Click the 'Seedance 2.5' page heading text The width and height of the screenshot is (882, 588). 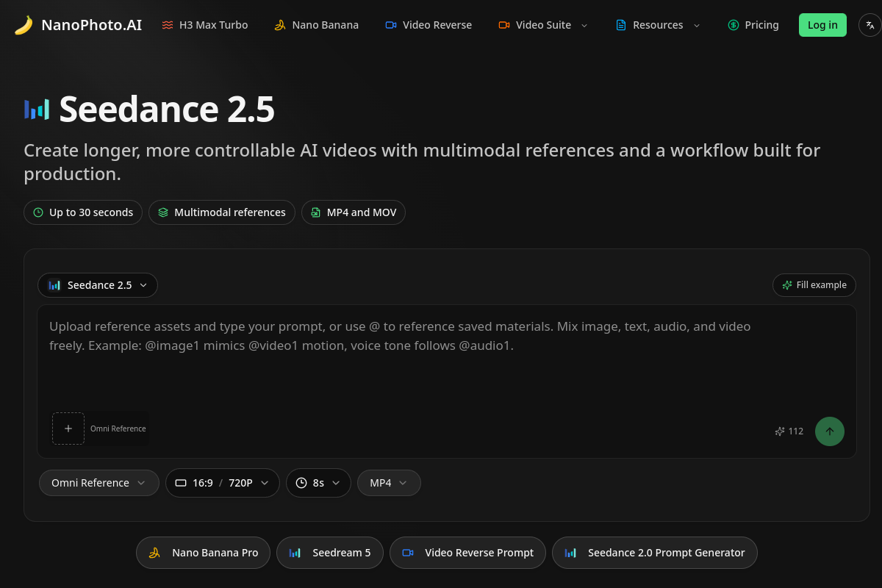click(x=167, y=110)
